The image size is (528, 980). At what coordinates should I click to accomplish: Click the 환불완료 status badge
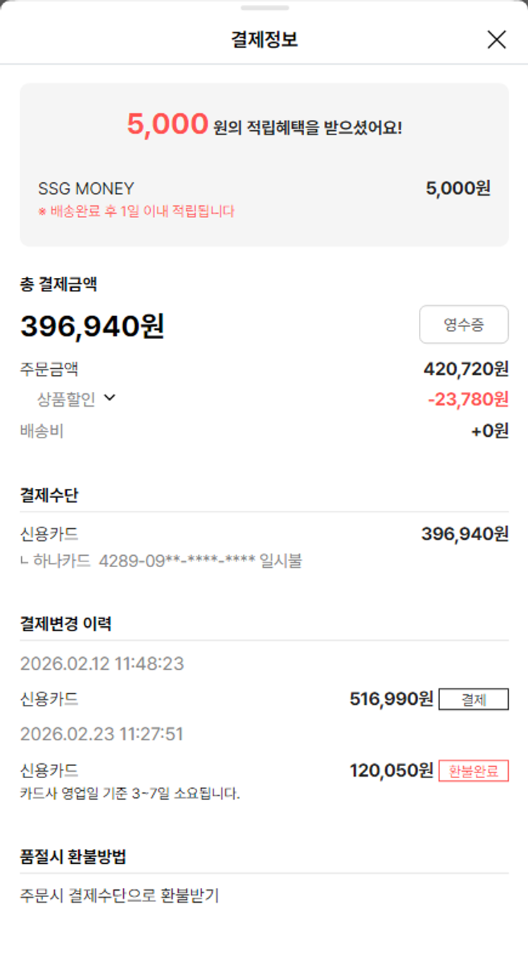[x=473, y=771]
